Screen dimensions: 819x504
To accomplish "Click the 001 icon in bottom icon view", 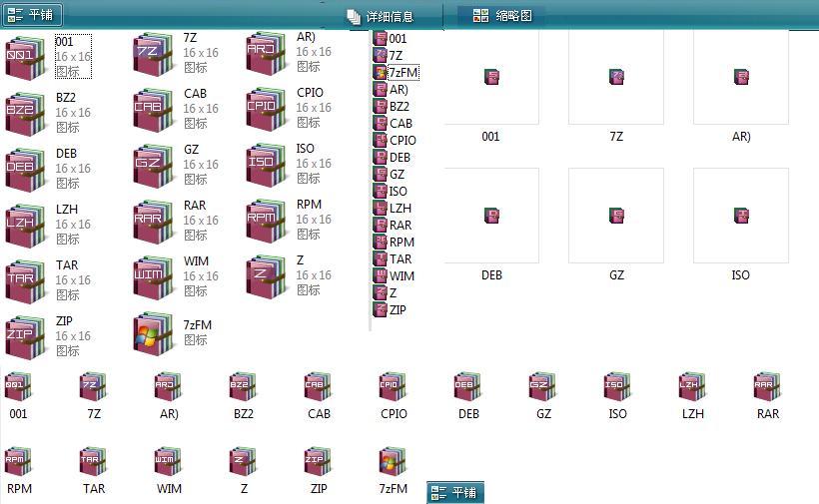I will click(18, 386).
